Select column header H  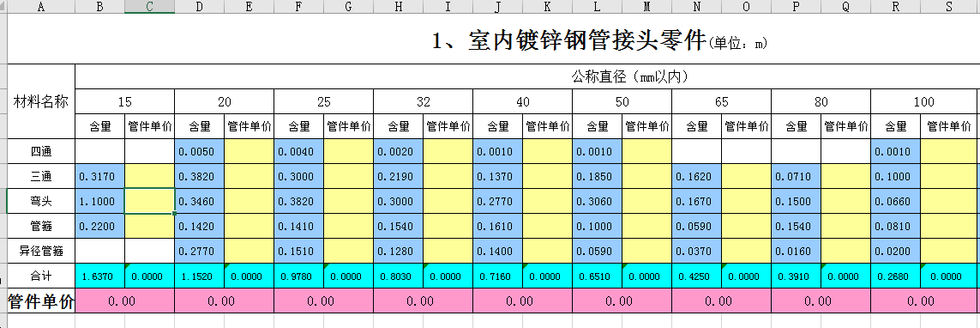[x=398, y=7]
